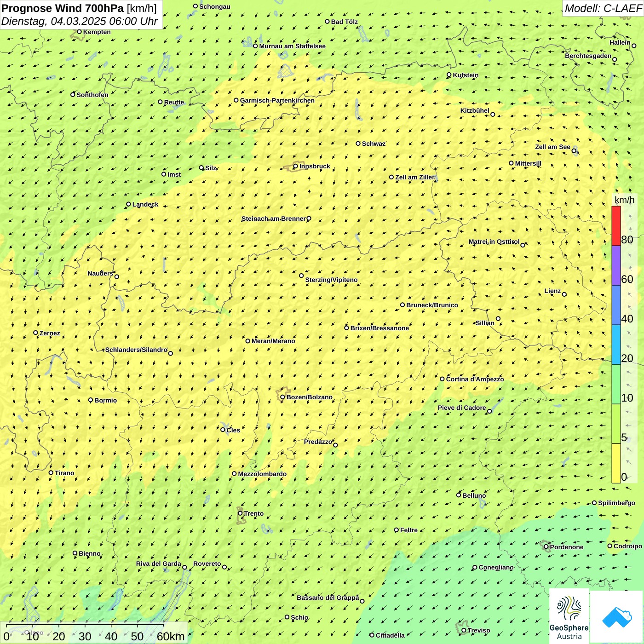Screen dimensions: 644x644
Task: Click the Tirano location marker
Action: (51, 472)
